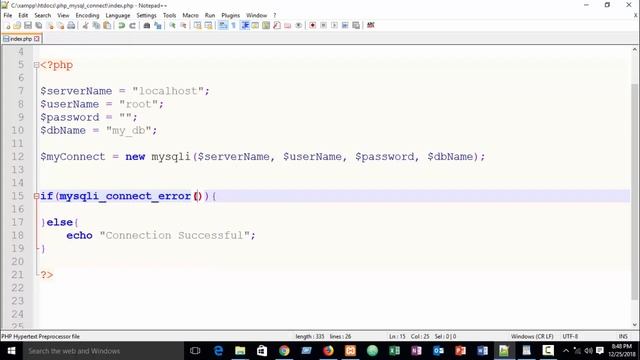Click the Zoom Out toolbar icon

pos(183,26)
